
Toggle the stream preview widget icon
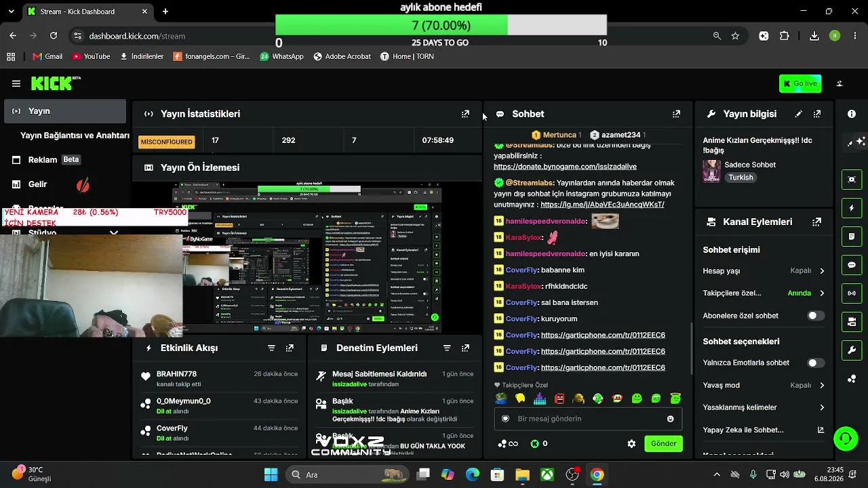click(852, 179)
